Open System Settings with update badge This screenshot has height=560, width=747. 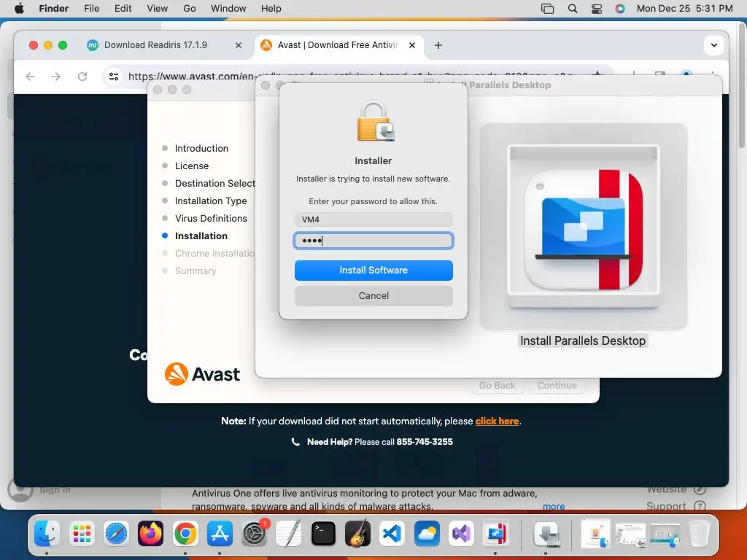(x=255, y=533)
